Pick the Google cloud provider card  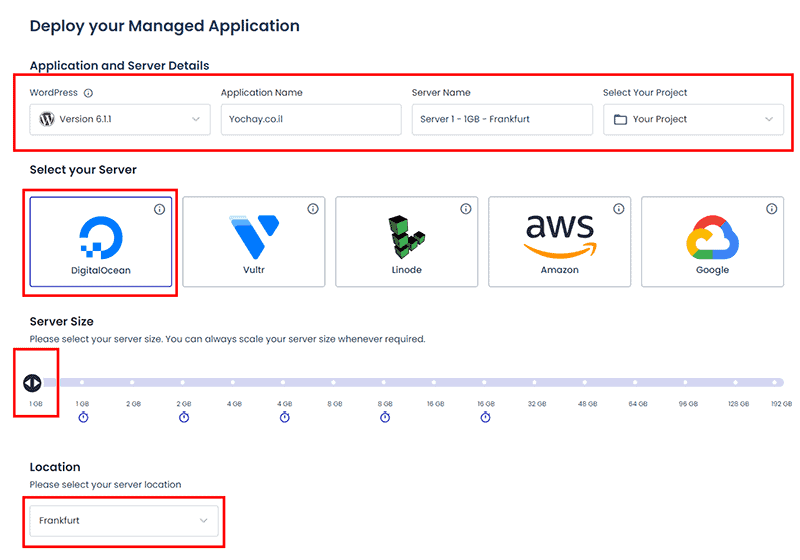tap(712, 242)
